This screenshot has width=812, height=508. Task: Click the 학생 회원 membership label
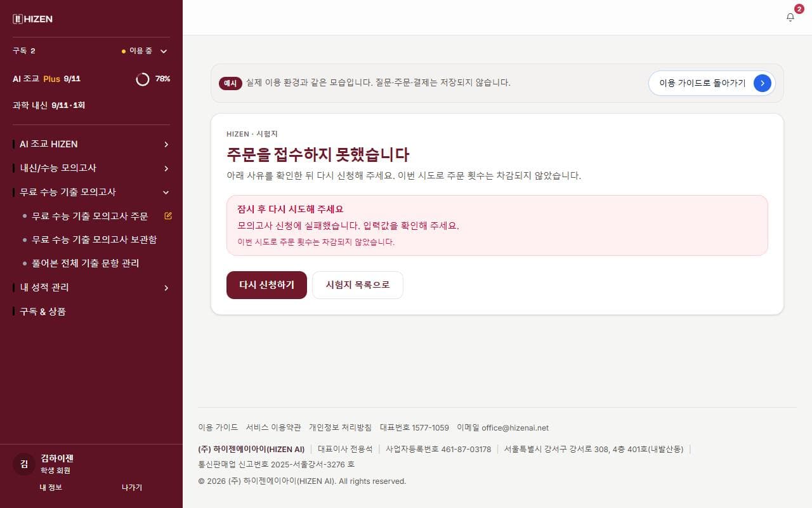tap(55, 471)
